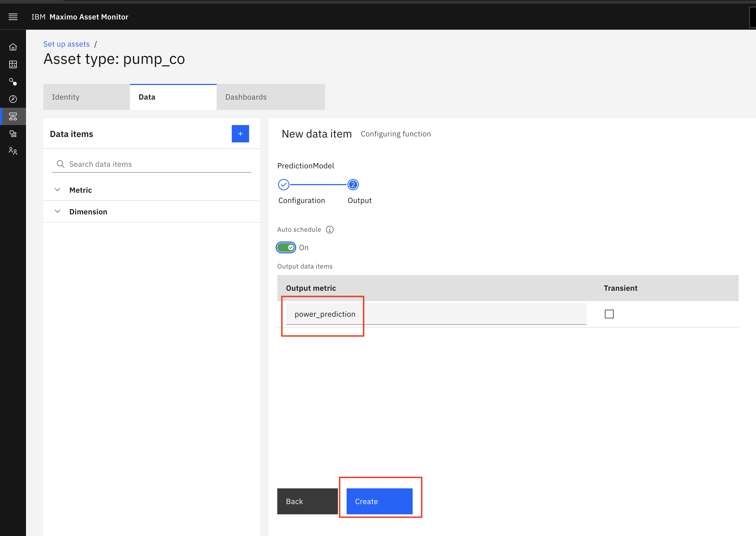The width and height of the screenshot is (756, 536).
Task: Expand the Metric section chevron
Action: 57,190
